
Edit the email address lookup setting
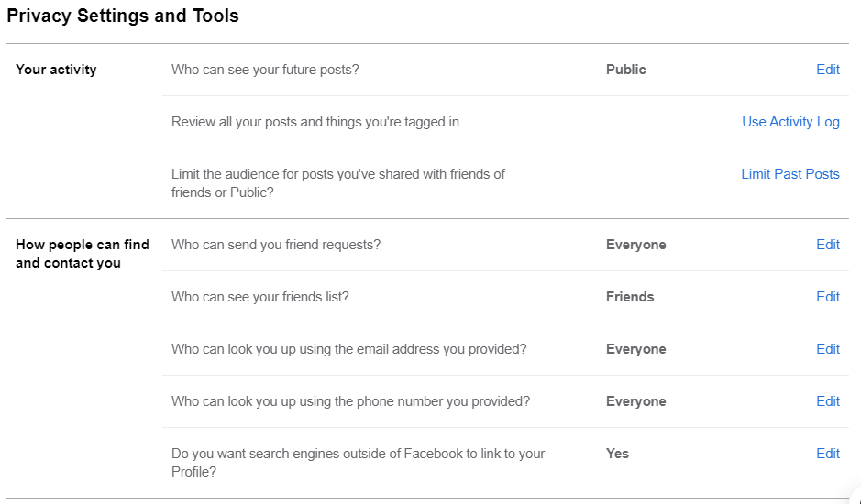click(827, 349)
